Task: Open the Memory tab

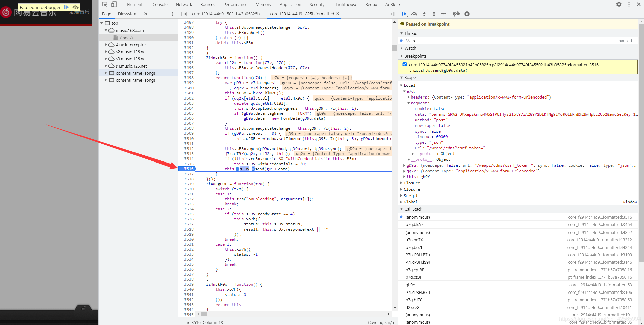Action: (x=263, y=4)
